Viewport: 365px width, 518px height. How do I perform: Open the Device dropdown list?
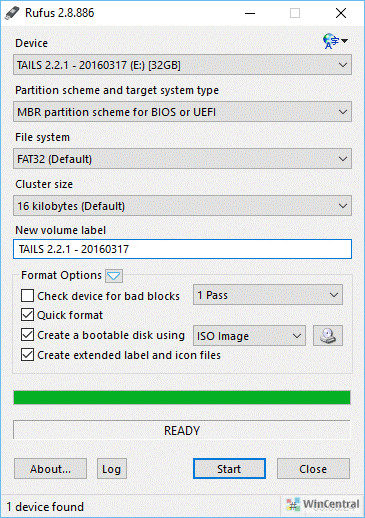(182, 65)
